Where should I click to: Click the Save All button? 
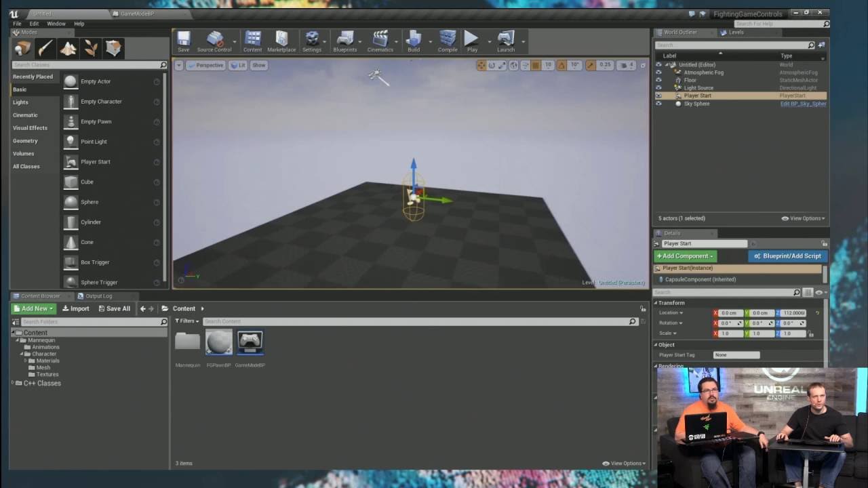click(114, 308)
